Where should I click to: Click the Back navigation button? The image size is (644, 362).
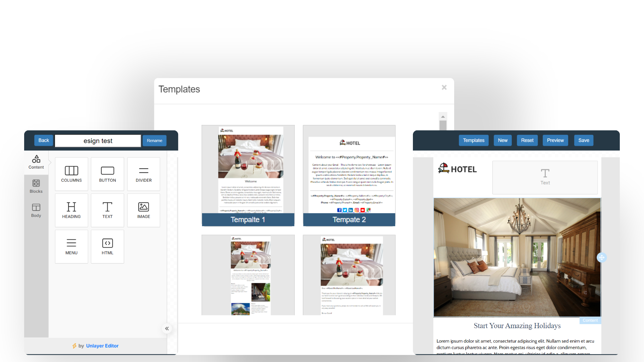(44, 140)
